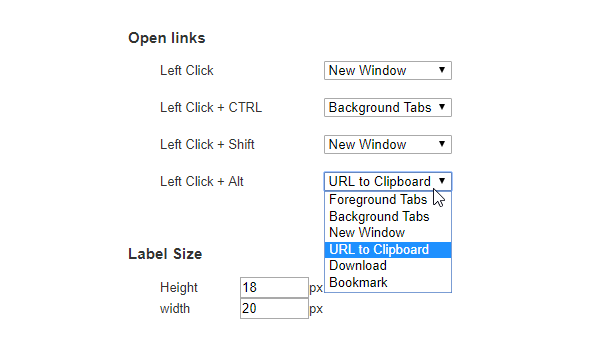Click the width label text

175,309
